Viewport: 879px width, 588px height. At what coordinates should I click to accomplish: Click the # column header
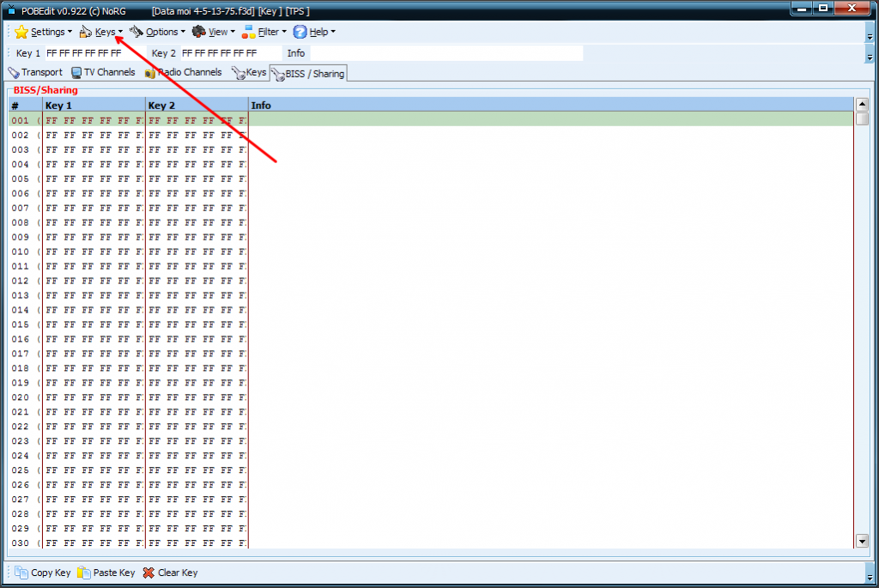point(25,106)
